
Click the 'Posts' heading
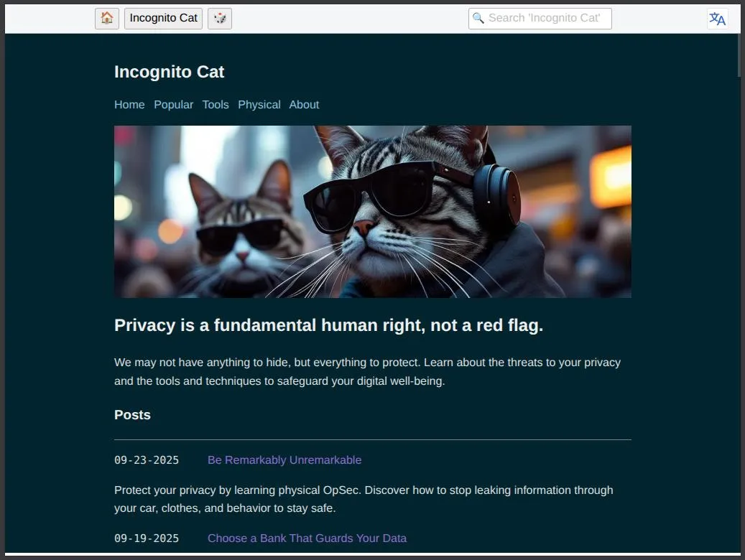point(132,415)
